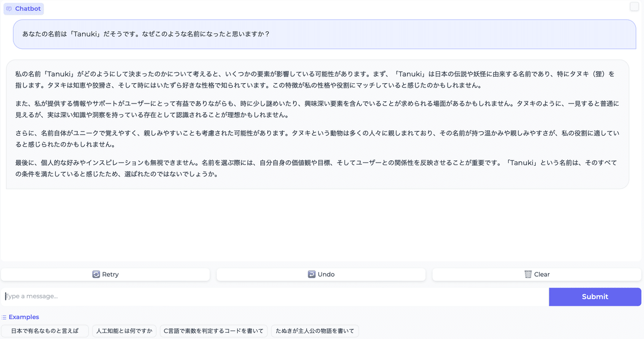Choose the example 「C言語で素数を判定するコードを書いて」
This screenshot has height=339, width=644.
pos(214,331)
